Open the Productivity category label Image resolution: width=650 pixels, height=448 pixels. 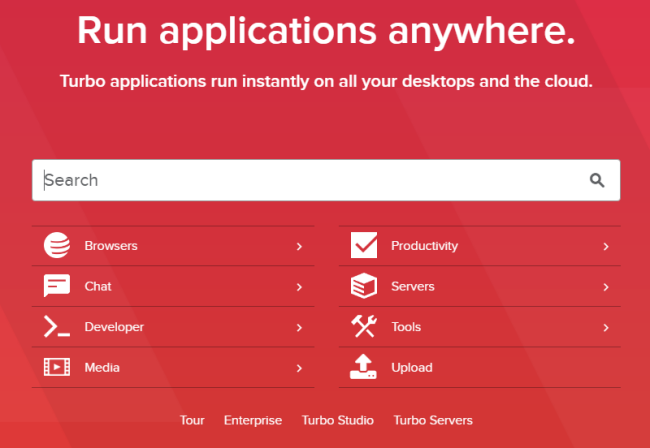pos(424,246)
